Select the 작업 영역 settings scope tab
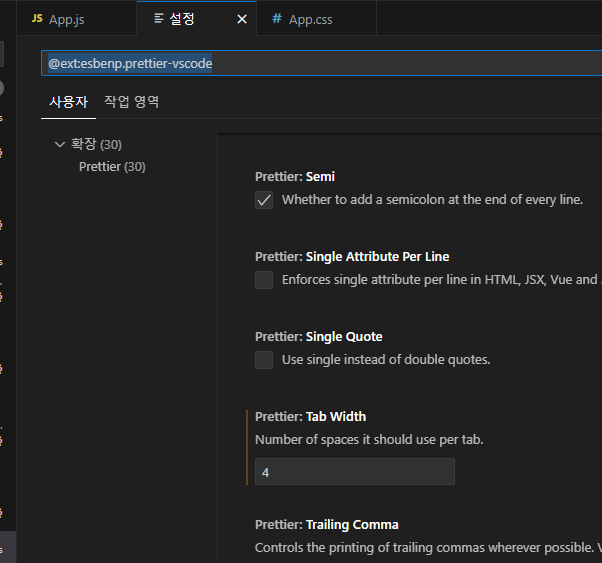 click(132, 102)
